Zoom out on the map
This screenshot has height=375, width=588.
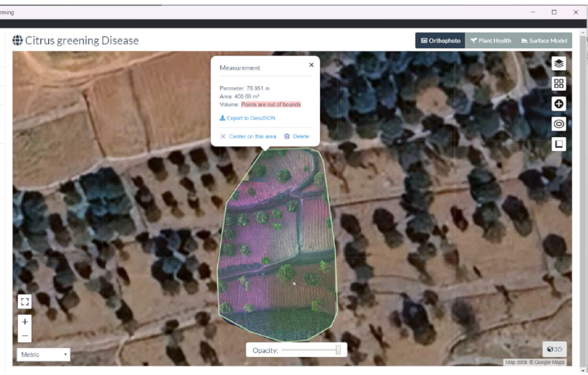coord(25,336)
